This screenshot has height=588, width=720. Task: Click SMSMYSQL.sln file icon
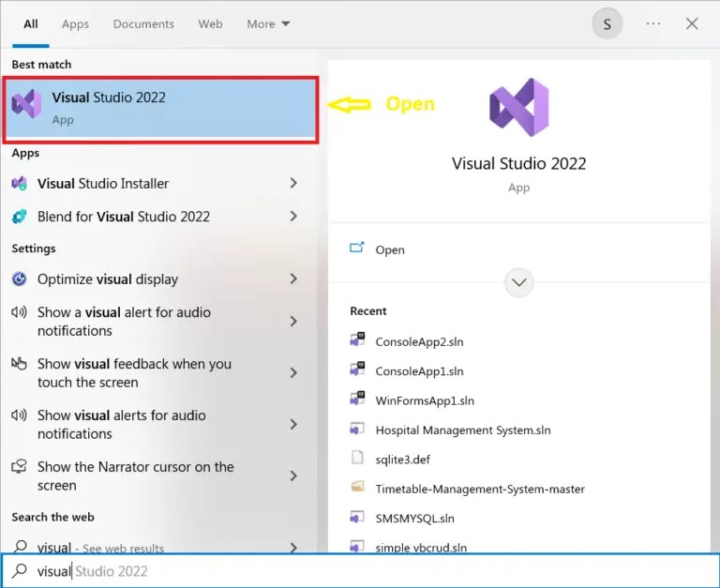[357, 517]
